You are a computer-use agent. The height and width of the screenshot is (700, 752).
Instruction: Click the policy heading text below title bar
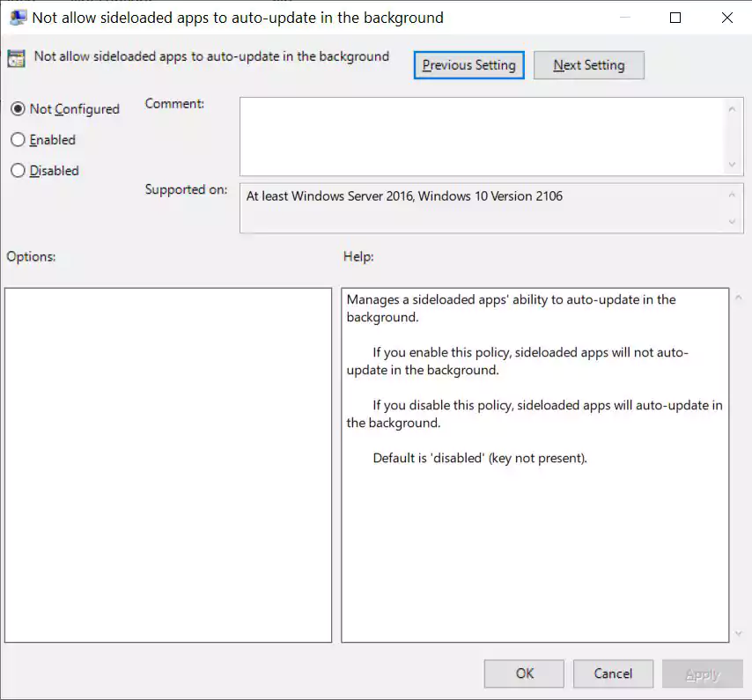(211, 56)
